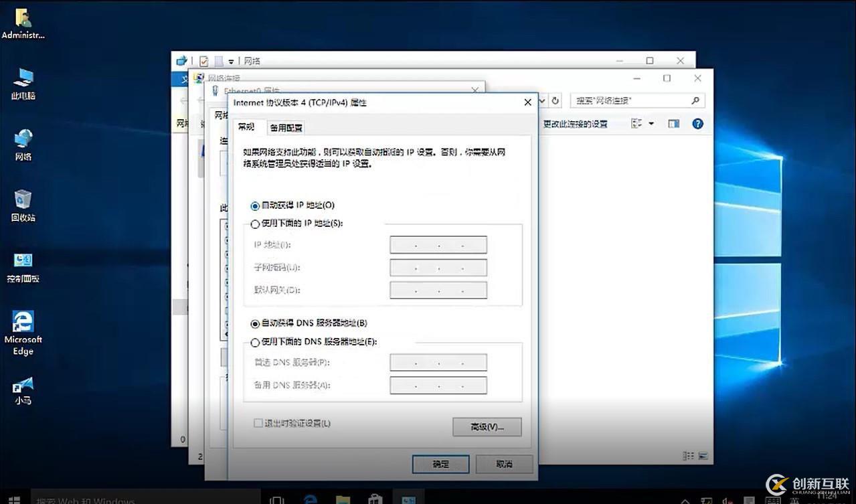Click the new folder icon in 网络 title bar
The width and height of the screenshot is (856, 504).
coord(218,61)
